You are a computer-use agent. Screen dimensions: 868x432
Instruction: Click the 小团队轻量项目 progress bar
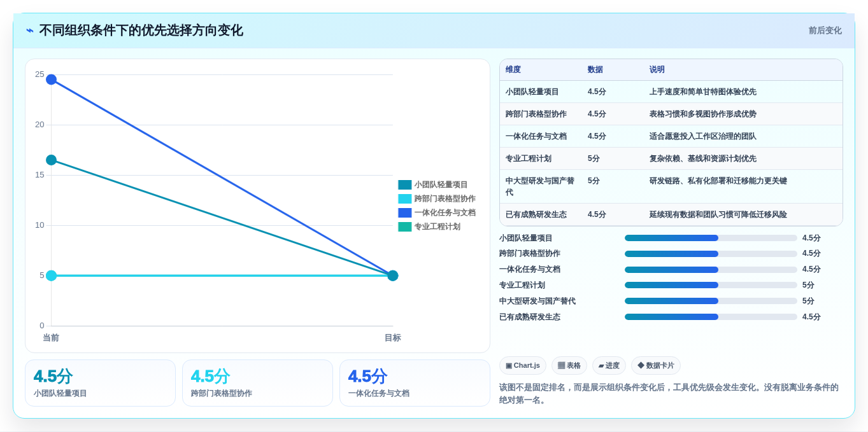(711, 238)
